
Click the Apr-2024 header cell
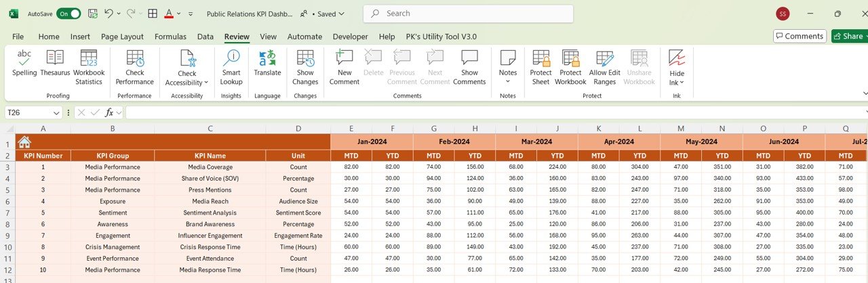pyautogui.click(x=618, y=142)
